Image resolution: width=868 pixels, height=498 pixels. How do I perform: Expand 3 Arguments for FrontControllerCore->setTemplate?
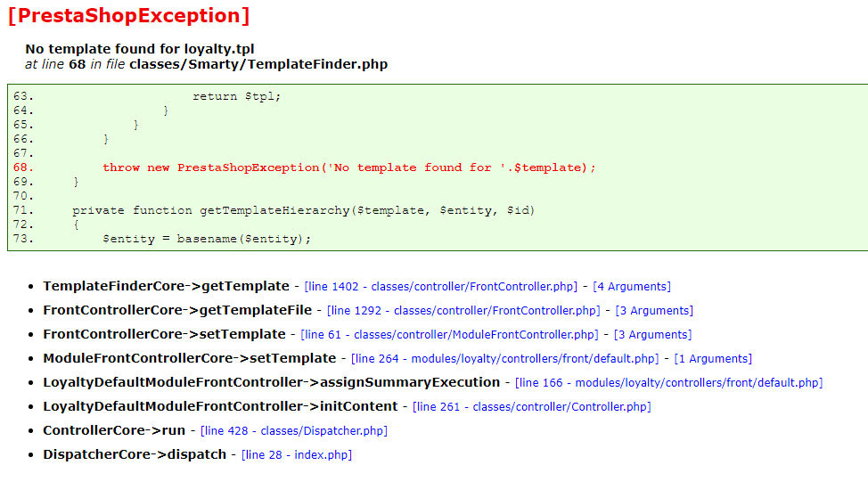click(652, 335)
